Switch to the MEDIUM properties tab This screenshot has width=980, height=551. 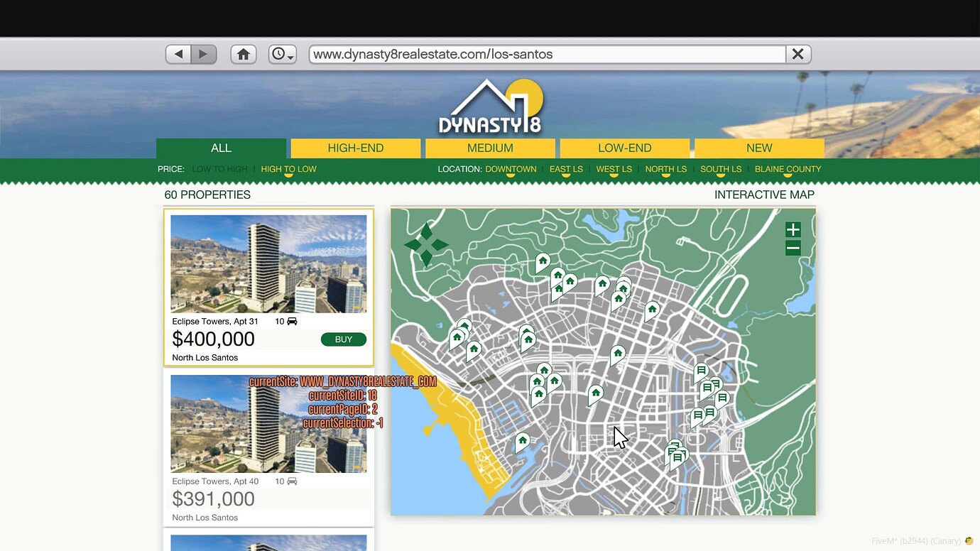pyautogui.click(x=490, y=148)
